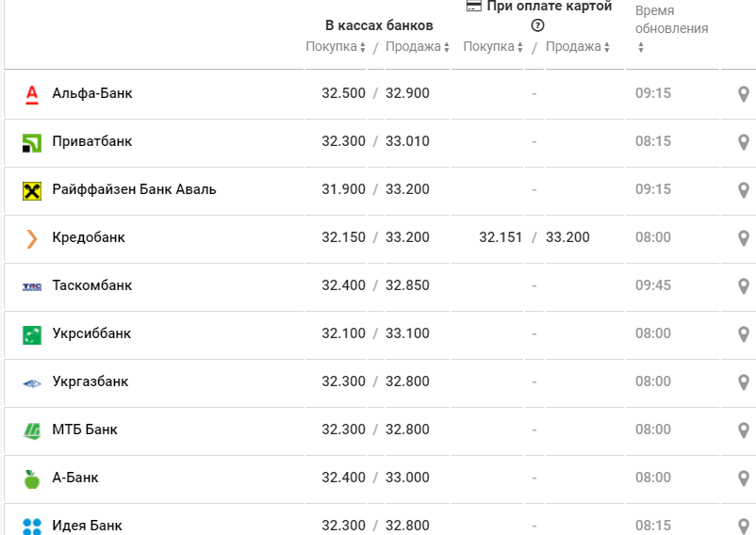Viewport: 756px width, 535px height.
Task: Sort by card payment Продажа rate
Action: tap(578, 47)
